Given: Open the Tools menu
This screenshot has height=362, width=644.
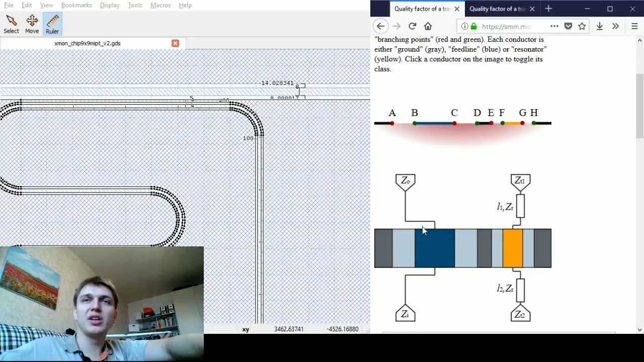Looking at the screenshot, I should pos(135,5).
